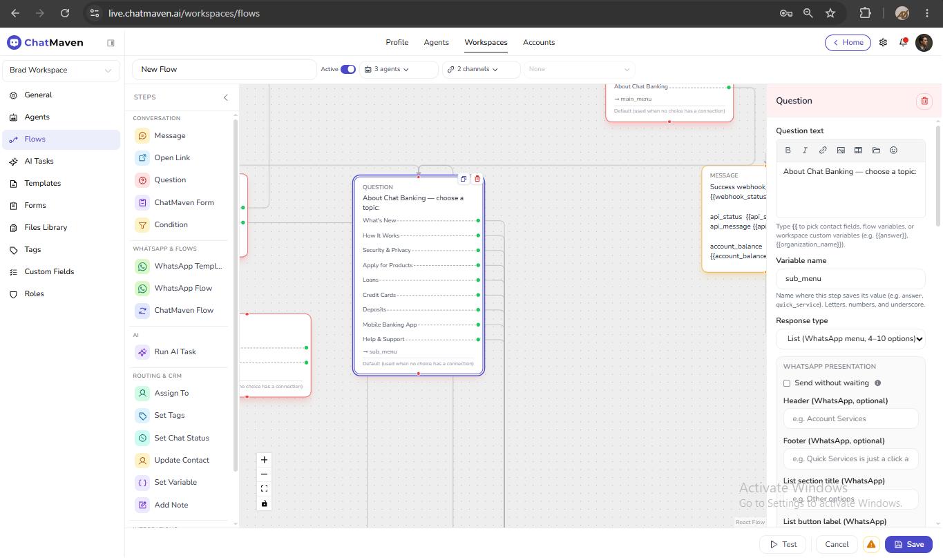Viewport: 943px width, 560px height.
Task: Open General in the sidebar
Action: click(x=61, y=95)
